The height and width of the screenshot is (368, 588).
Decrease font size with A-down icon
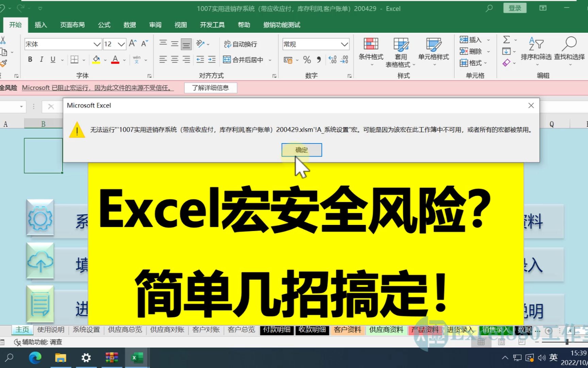tap(145, 44)
